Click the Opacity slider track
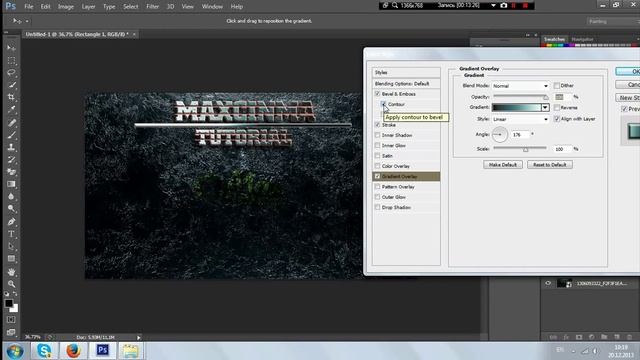This screenshot has width=640, height=360. pyautogui.click(x=520, y=96)
